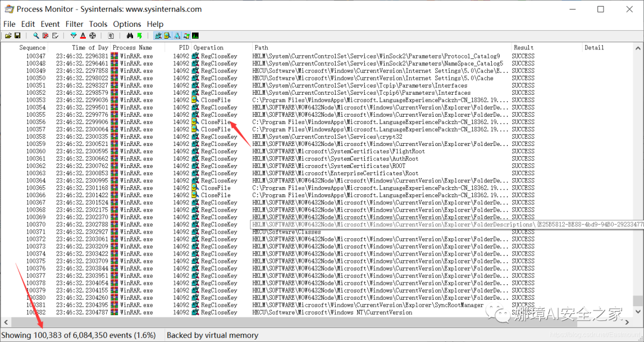
Task: Select the EnterpriseCertificates\Root path
Action: (x=336, y=173)
